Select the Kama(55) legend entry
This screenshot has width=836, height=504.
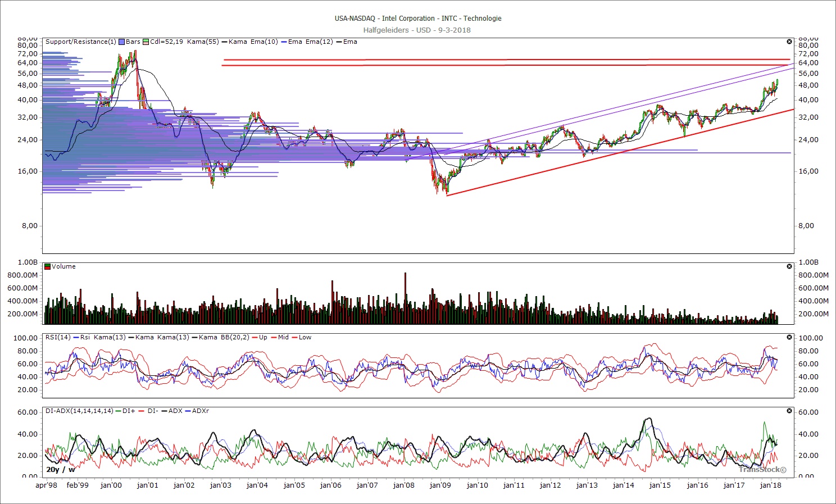point(203,42)
